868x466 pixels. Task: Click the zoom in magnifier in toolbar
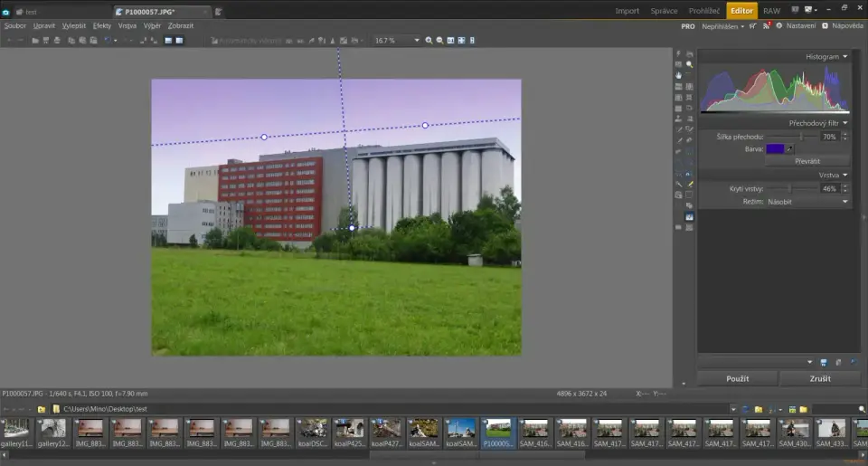[x=429, y=41]
